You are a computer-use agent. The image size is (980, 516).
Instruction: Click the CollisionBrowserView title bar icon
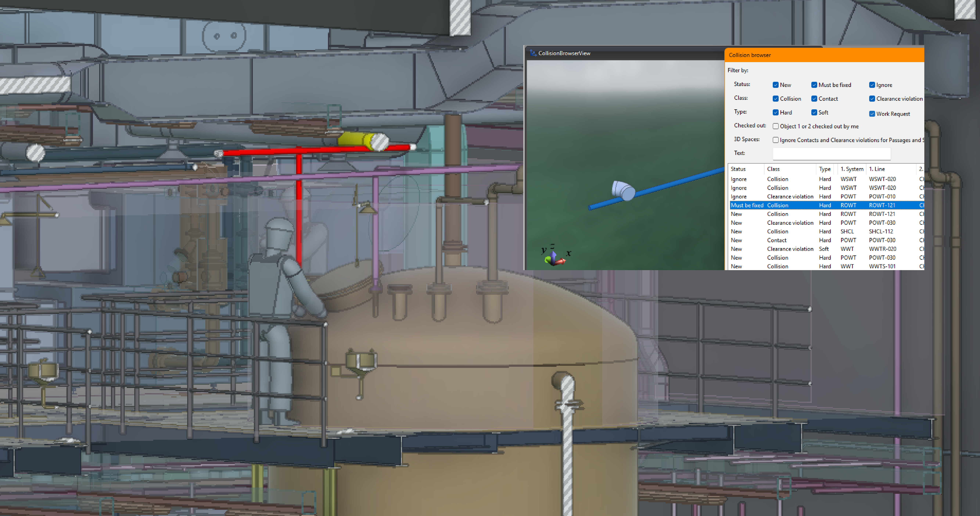tap(533, 53)
